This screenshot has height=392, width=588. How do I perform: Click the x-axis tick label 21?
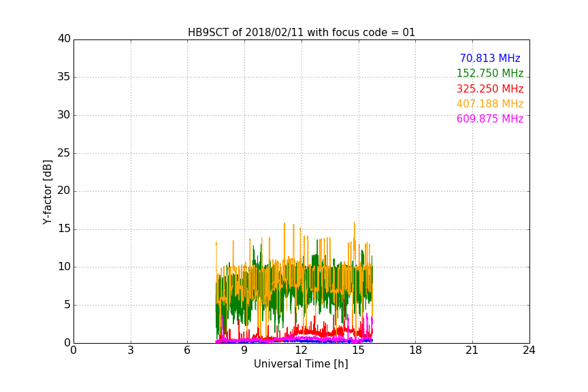(472, 350)
